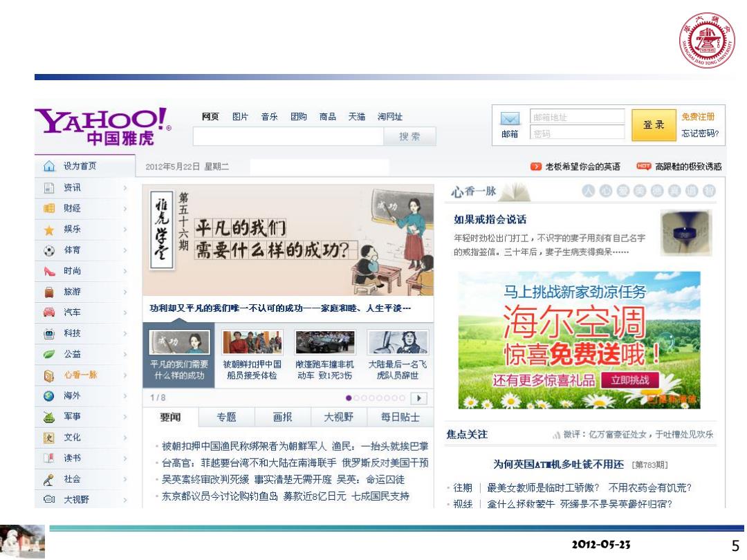The image size is (747, 560).
Task: Open the 画报 news tab
Action: (x=282, y=418)
